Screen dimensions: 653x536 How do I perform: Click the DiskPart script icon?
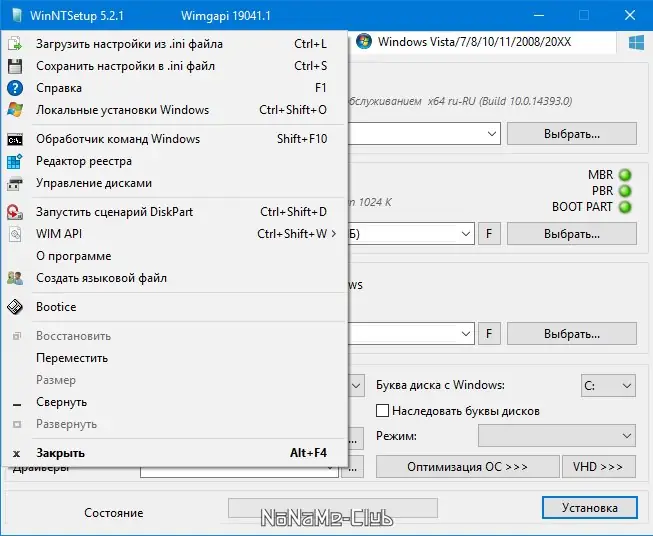(x=15, y=212)
